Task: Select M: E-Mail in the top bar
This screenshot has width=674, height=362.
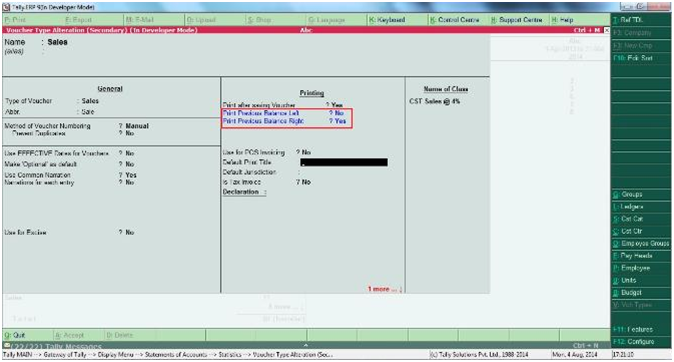Action: [x=139, y=20]
